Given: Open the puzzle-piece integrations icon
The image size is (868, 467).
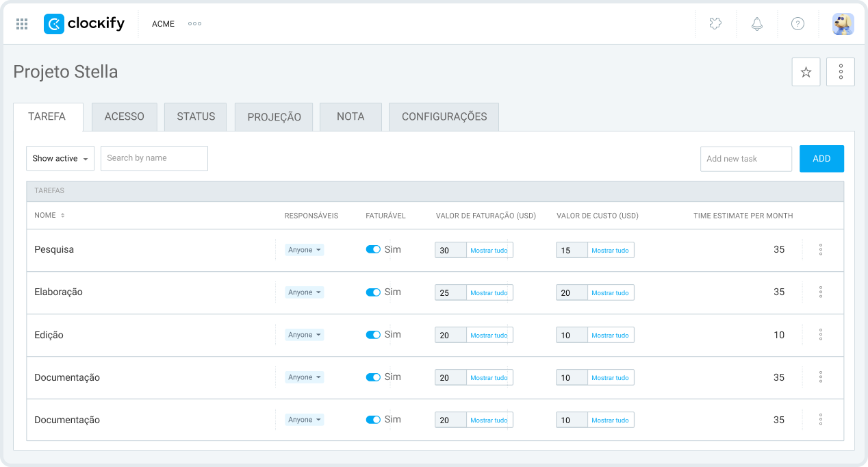Looking at the screenshot, I should tap(715, 24).
